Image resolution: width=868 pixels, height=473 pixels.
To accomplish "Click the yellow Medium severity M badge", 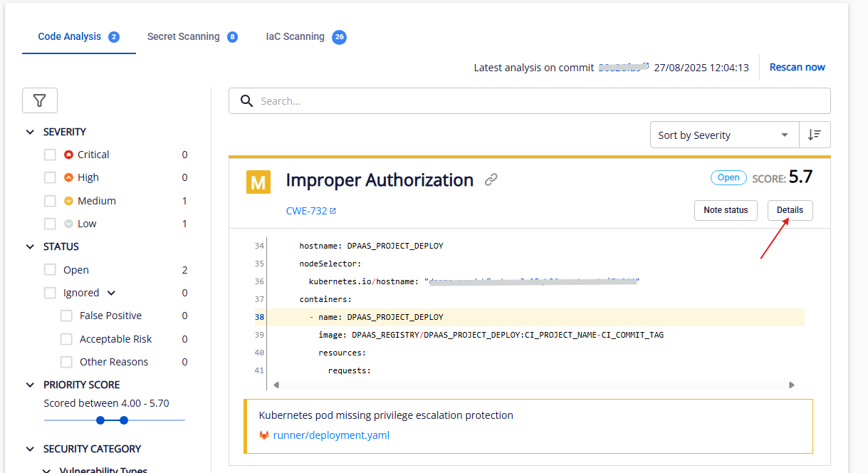I will click(x=258, y=182).
